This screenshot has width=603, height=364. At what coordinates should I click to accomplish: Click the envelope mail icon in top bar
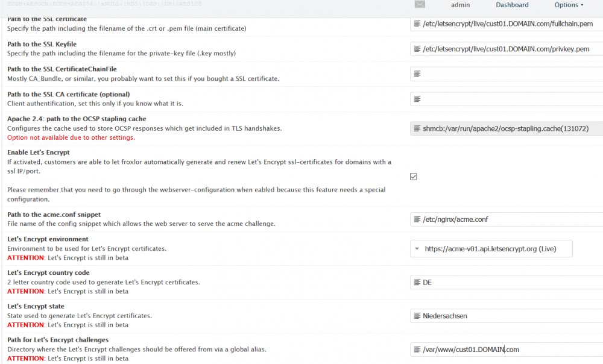[x=420, y=5]
